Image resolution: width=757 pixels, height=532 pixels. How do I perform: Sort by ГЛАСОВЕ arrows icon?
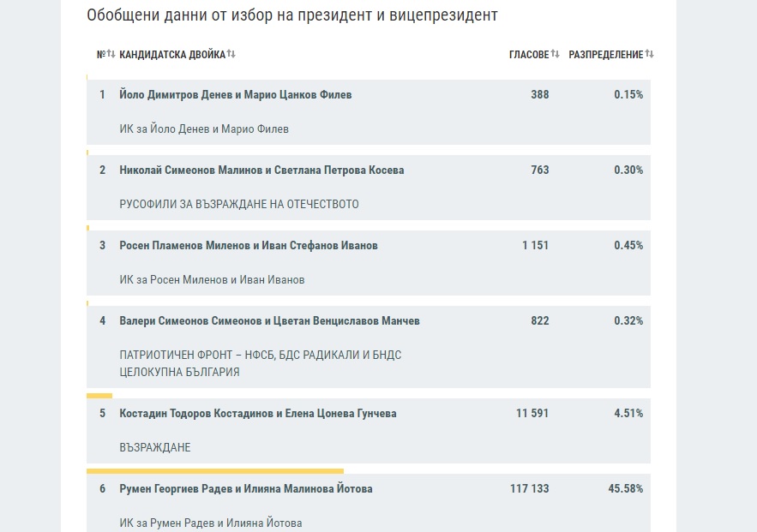coord(555,53)
